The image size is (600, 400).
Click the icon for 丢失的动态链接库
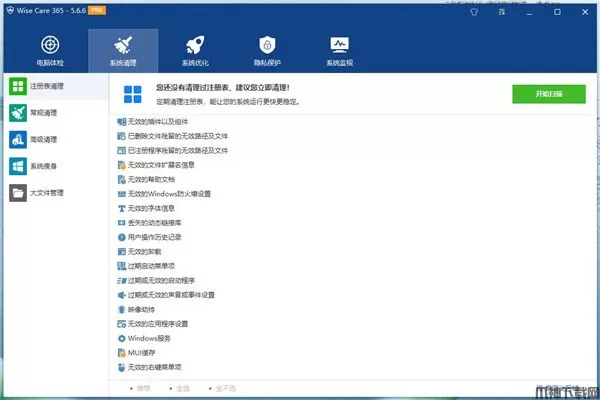[x=121, y=223]
